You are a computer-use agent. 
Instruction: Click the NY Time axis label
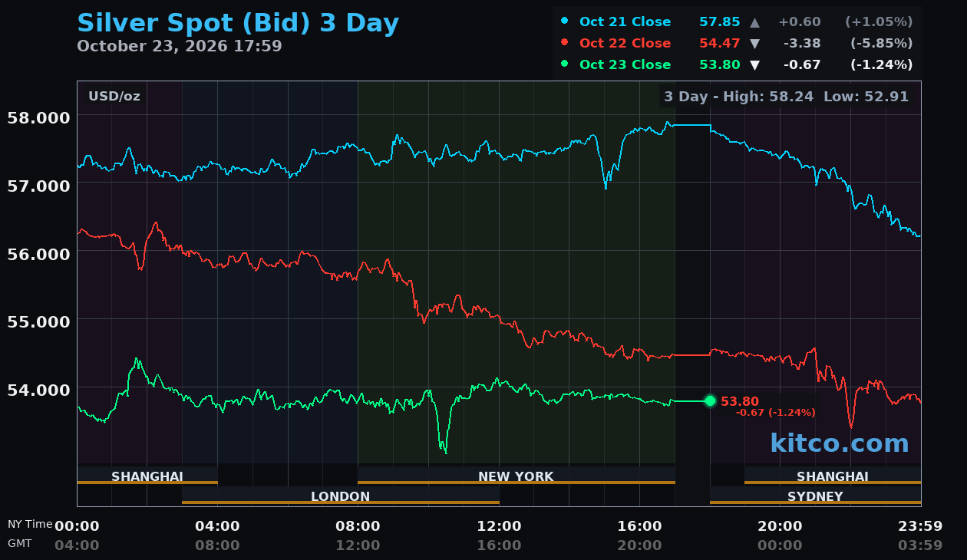coord(30,524)
